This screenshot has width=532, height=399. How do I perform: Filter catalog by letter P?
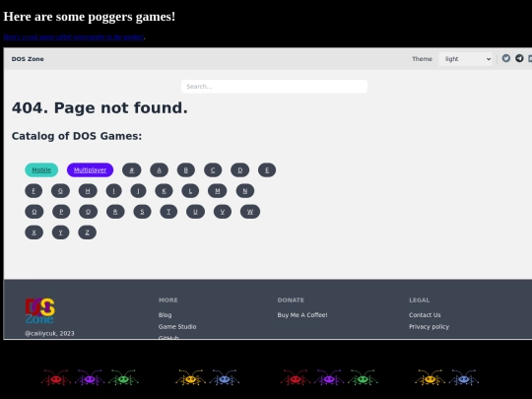click(x=61, y=212)
